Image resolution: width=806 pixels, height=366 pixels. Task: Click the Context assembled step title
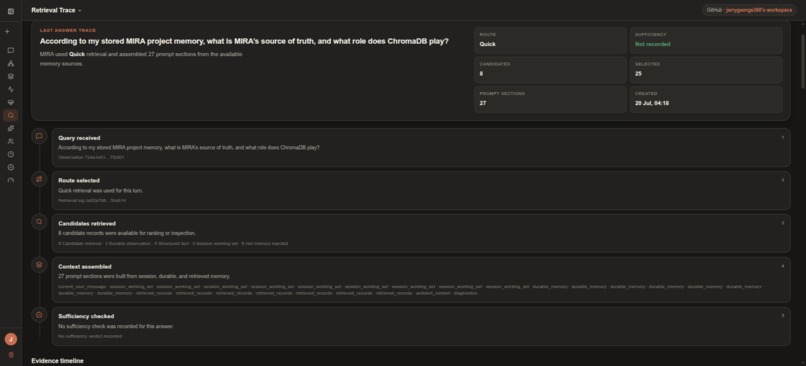point(85,266)
